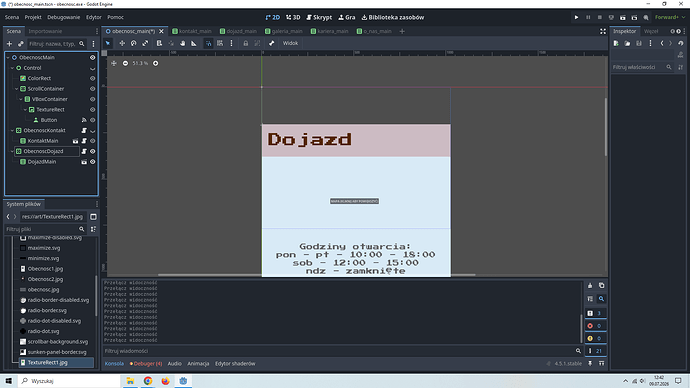Screen dimensions: 690x388
Task: Collapse the ObecnoscKontakt tree node
Action: point(12,131)
